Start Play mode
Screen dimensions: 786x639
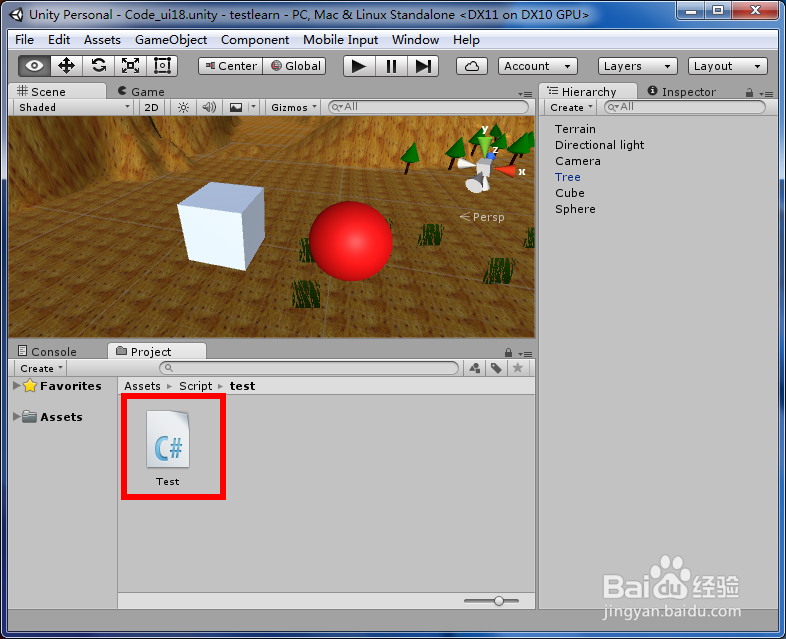(x=359, y=66)
